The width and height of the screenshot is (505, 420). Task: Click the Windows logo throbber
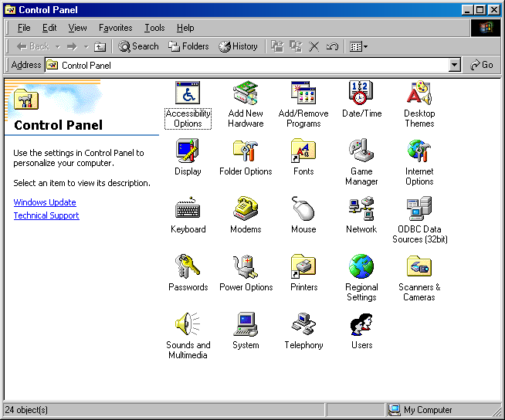click(486, 28)
